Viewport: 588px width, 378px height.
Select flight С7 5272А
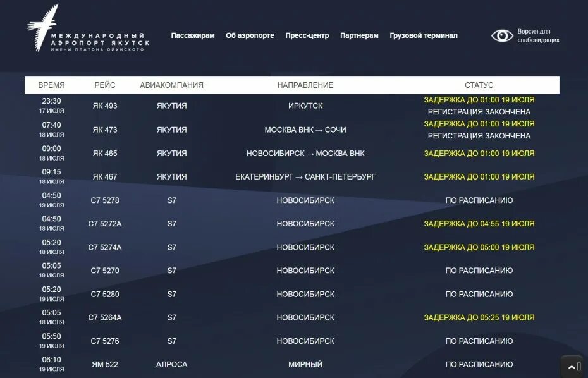pyautogui.click(x=105, y=224)
